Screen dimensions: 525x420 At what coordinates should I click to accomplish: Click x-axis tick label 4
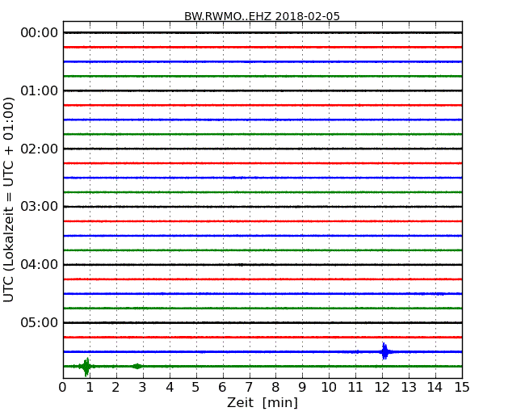point(170,388)
